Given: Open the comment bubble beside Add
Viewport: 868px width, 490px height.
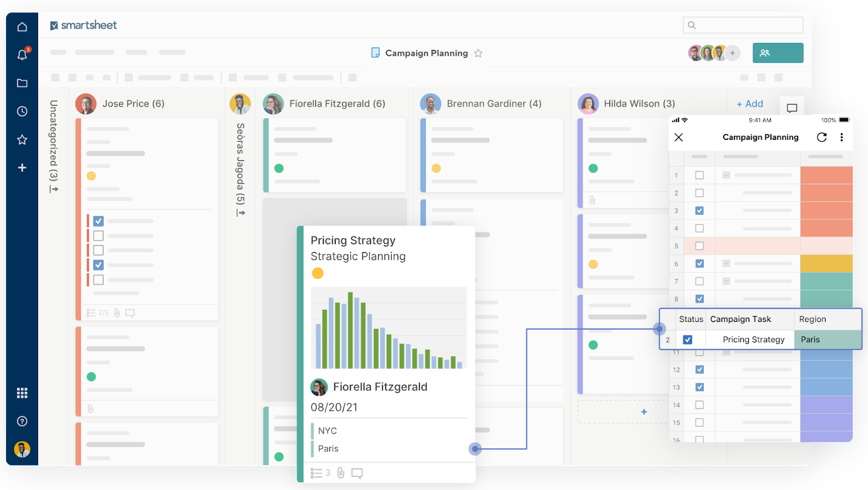Looking at the screenshot, I should coord(792,108).
